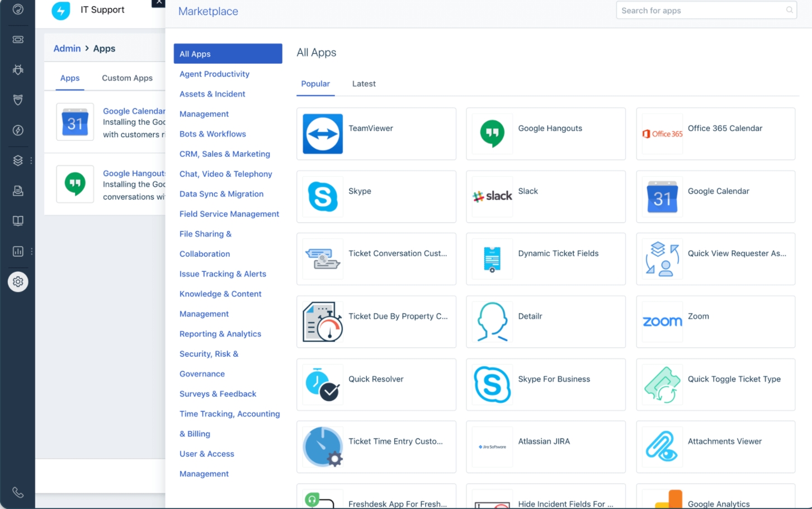
Task: Click the installed Google Calendar icon under Apps tab
Action: click(75, 122)
